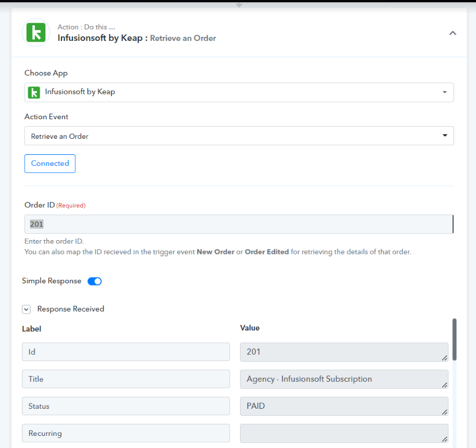Collapse the action step with the chevron arrow

[x=452, y=33]
